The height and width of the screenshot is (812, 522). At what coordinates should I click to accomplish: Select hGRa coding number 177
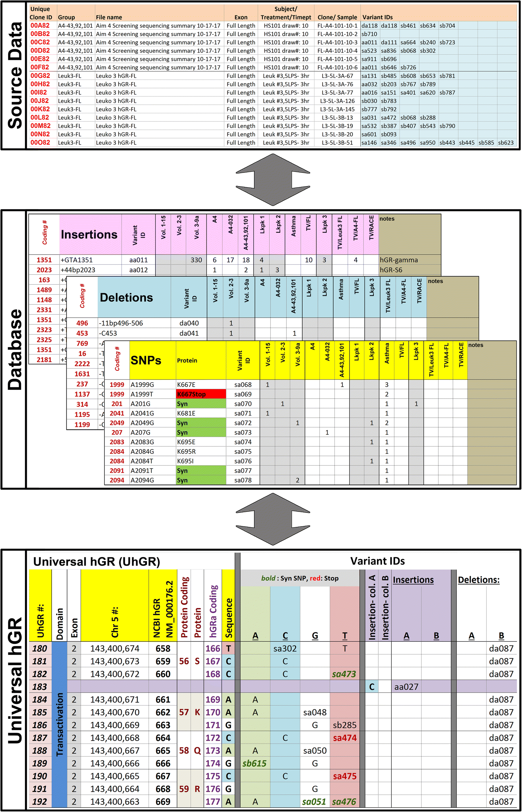coord(213,802)
